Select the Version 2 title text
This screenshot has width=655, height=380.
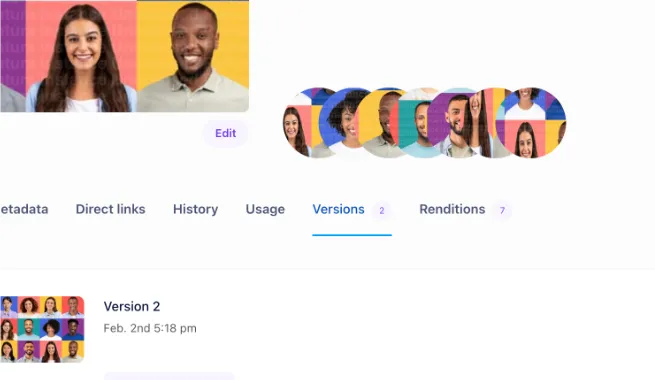132,307
